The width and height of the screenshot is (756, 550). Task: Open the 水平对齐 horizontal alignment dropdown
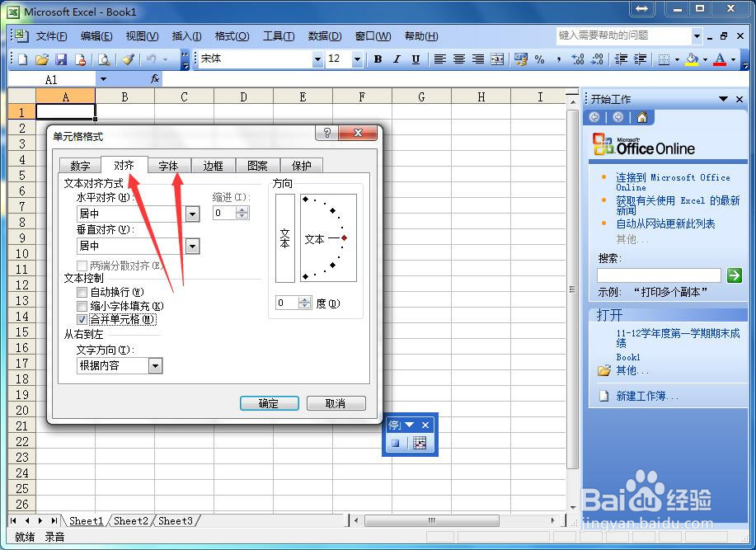(x=192, y=214)
